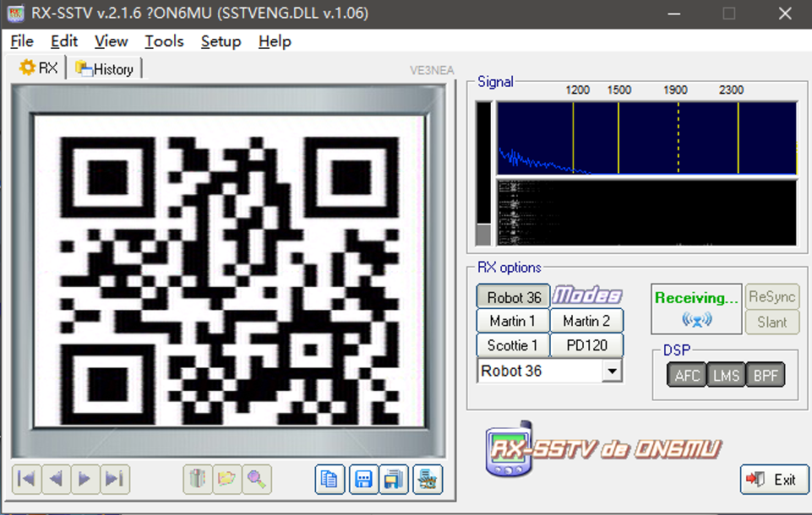
Task: Select PD120 mode
Action: (586, 345)
